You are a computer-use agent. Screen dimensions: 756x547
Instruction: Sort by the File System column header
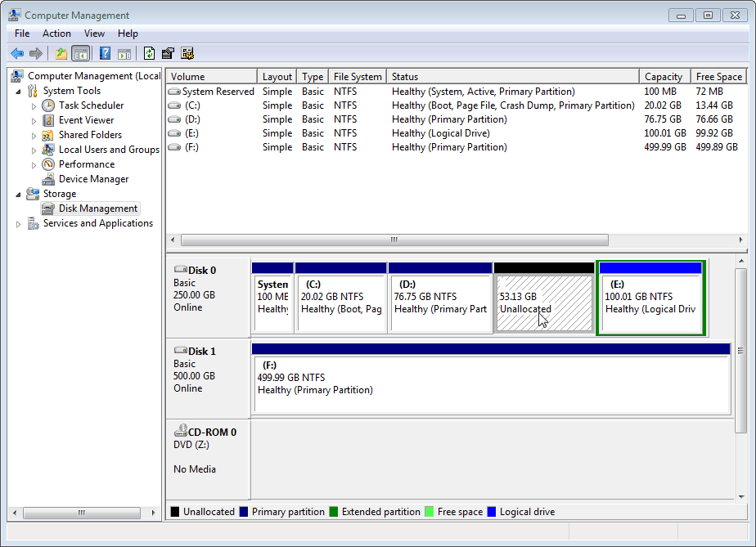pos(358,77)
